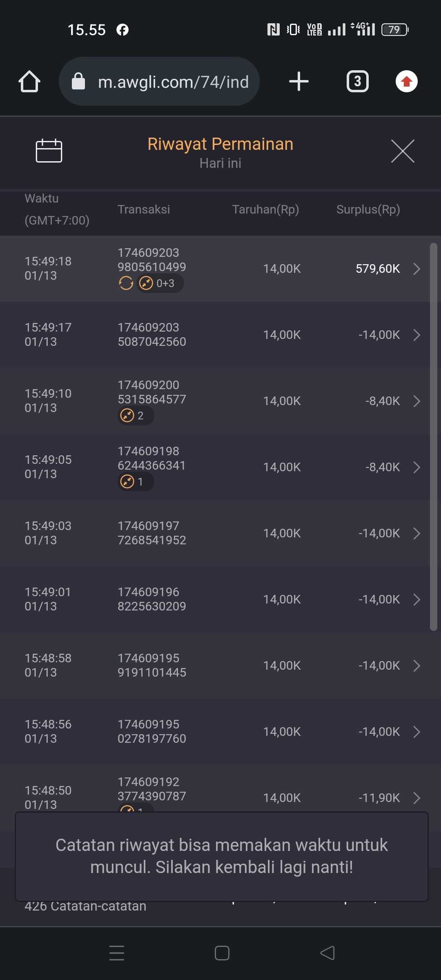Screen dimensions: 441x980
Task: Open transaction 1746091977268541952 row
Action: [x=220, y=533]
